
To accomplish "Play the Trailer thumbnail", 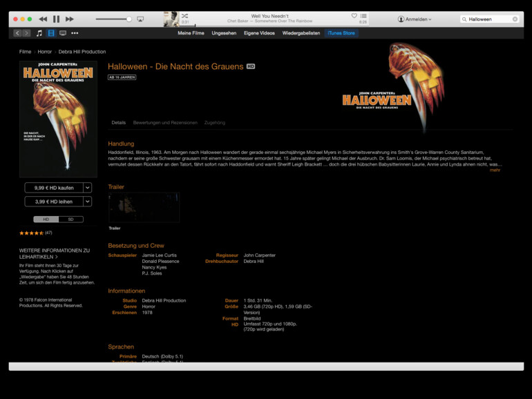I will (144, 207).
